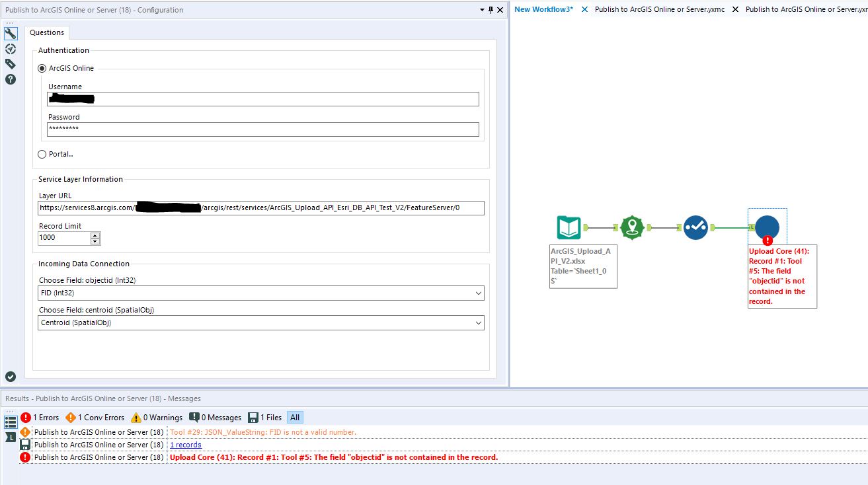This screenshot has width=868, height=485.
Task: Increase the Record Limit with up arrow
Action: (x=96, y=235)
